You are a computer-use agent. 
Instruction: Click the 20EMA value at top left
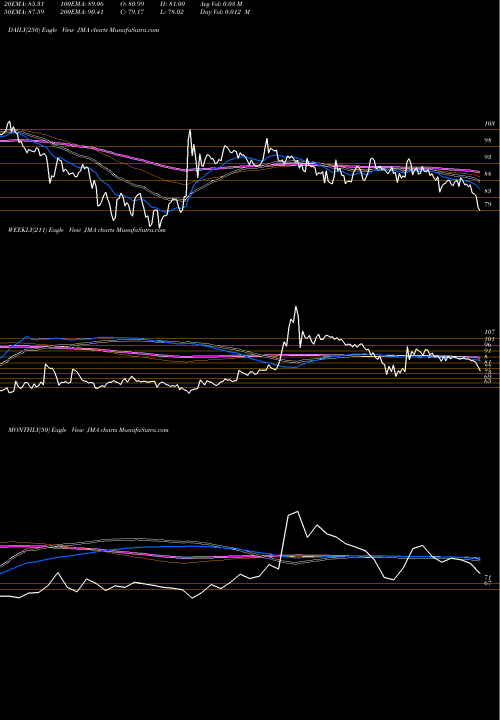22,4
